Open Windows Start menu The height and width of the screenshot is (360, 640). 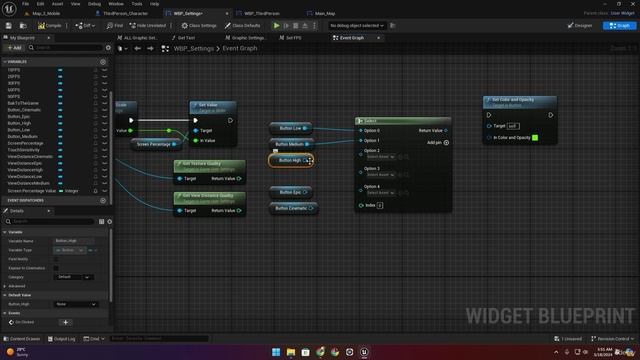pyautogui.click(x=276, y=352)
